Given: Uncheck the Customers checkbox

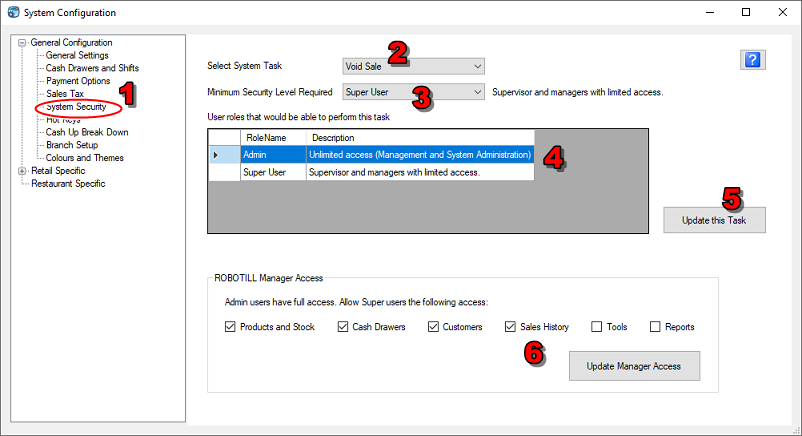Looking at the screenshot, I should coord(433,327).
